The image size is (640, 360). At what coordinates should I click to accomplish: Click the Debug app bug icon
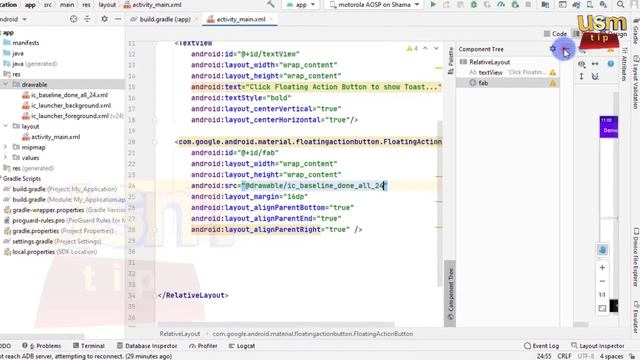click(473, 4)
